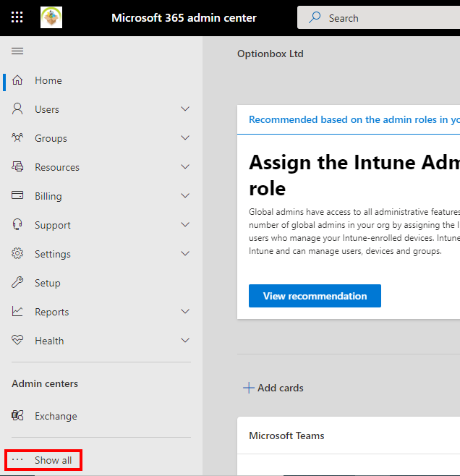This screenshot has height=476, width=460.
Task: Open the Setup menu item
Action: coord(48,283)
